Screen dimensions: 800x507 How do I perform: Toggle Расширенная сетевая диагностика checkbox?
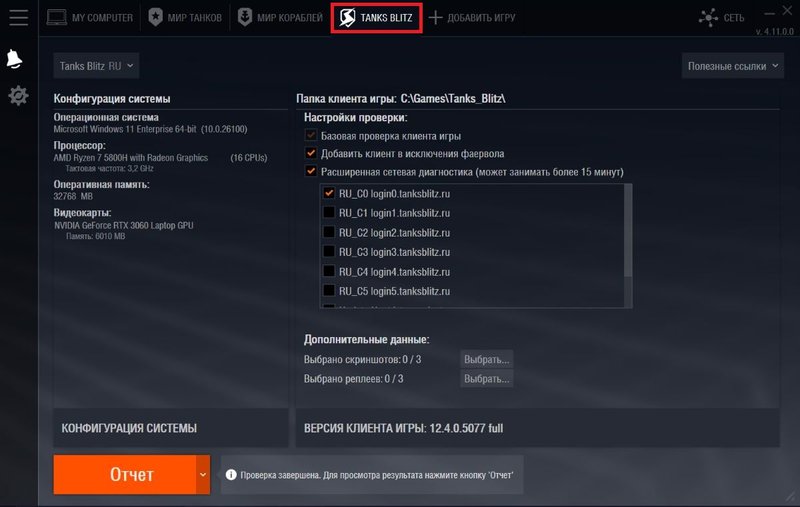tap(311, 172)
